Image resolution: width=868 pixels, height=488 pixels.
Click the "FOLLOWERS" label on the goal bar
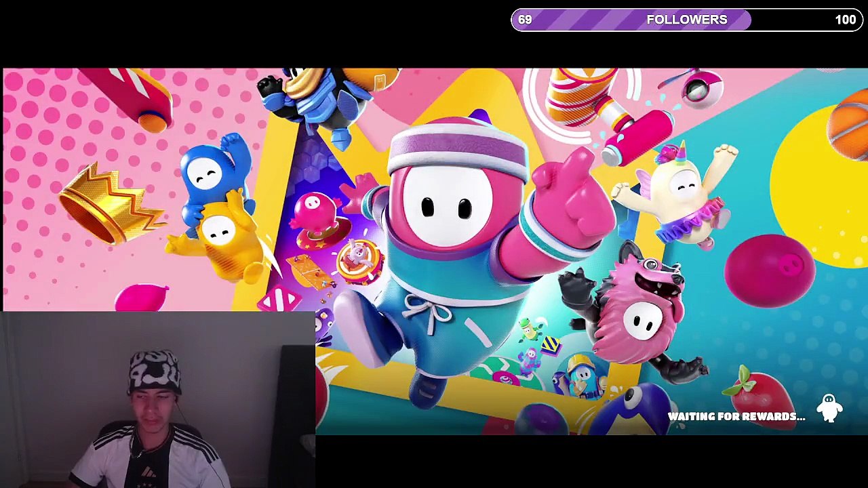pos(687,20)
